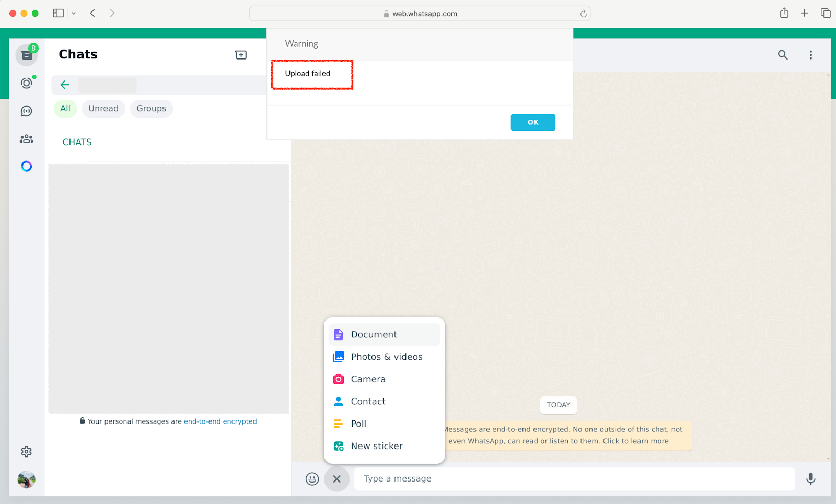This screenshot has width=836, height=504.
Task: Reload the page with the refresh icon
Action: [584, 14]
